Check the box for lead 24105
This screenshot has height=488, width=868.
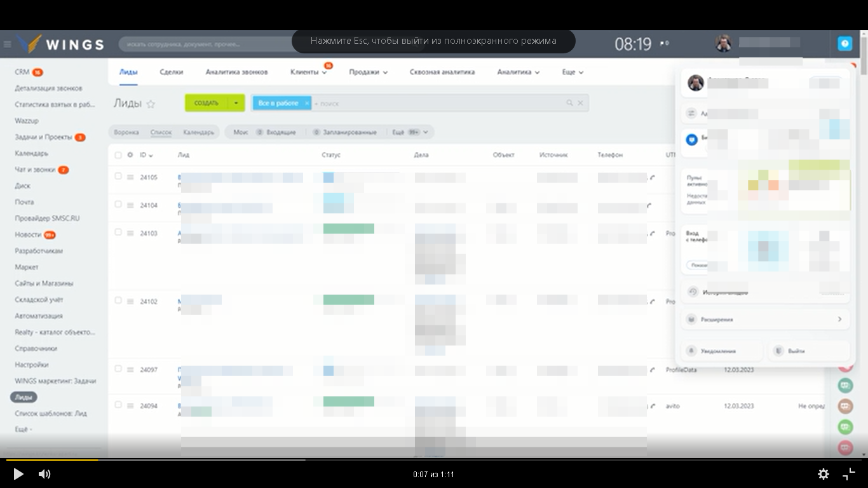coord(118,176)
